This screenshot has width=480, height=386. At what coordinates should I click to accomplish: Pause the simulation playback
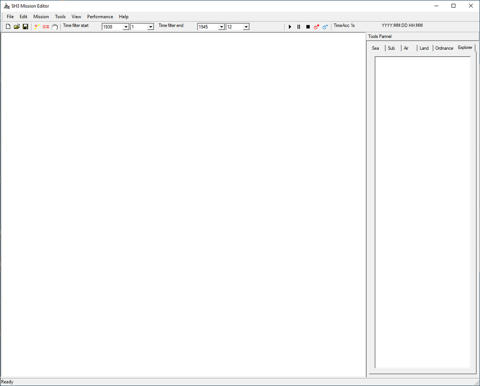[x=299, y=27]
